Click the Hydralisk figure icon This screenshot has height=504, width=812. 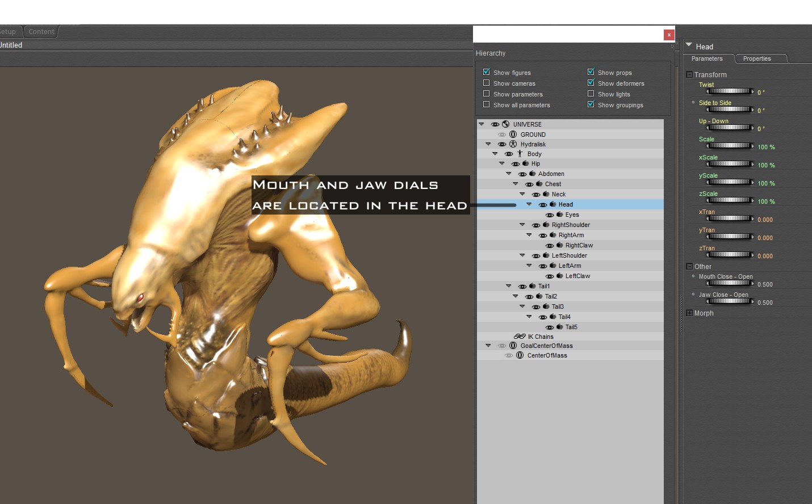[x=513, y=144]
